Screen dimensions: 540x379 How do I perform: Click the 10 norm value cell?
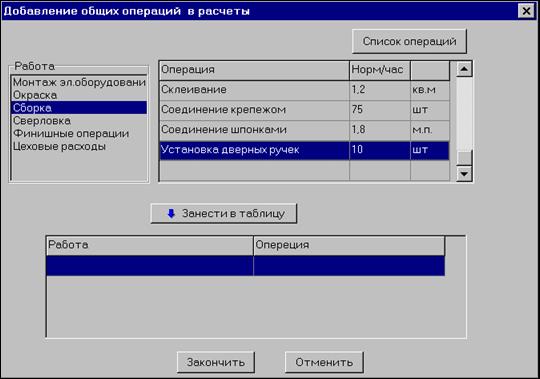point(380,150)
